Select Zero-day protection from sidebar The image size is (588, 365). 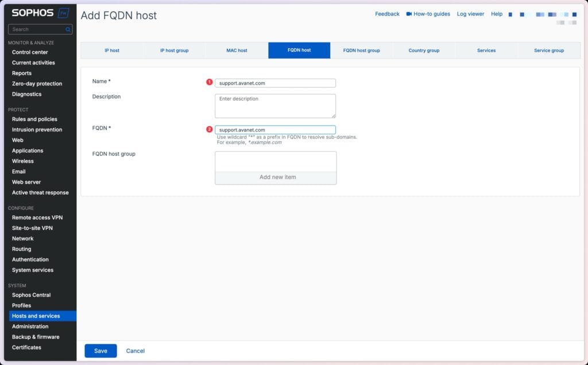36,83
